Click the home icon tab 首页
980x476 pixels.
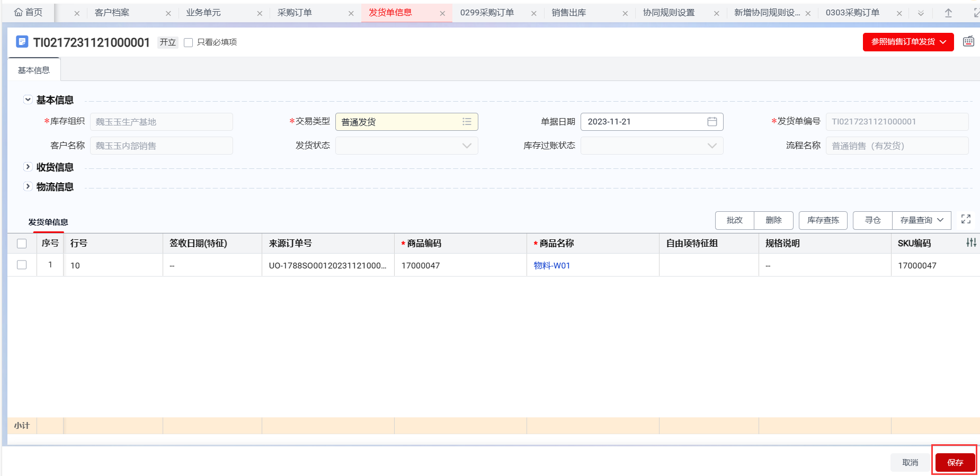click(29, 13)
